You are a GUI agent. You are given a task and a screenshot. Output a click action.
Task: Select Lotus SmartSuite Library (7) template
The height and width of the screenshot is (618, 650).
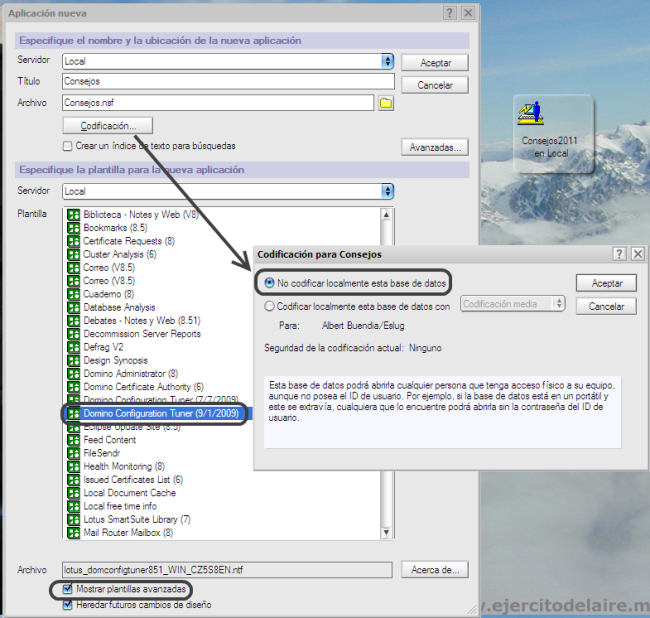(x=137, y=519)
